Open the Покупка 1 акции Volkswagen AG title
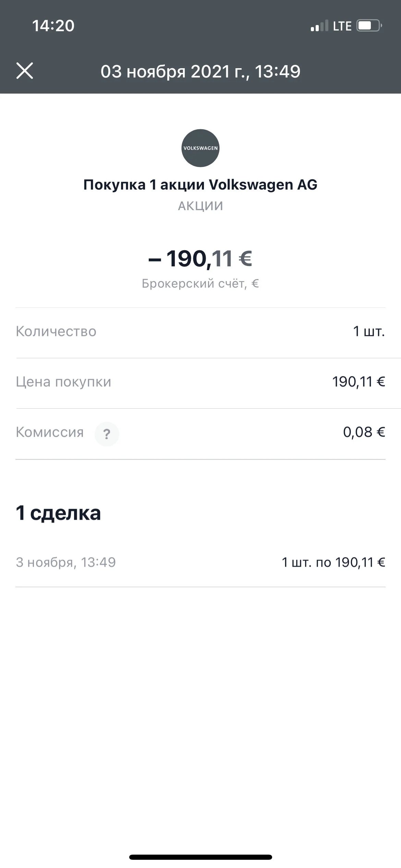 coord(200,185)
